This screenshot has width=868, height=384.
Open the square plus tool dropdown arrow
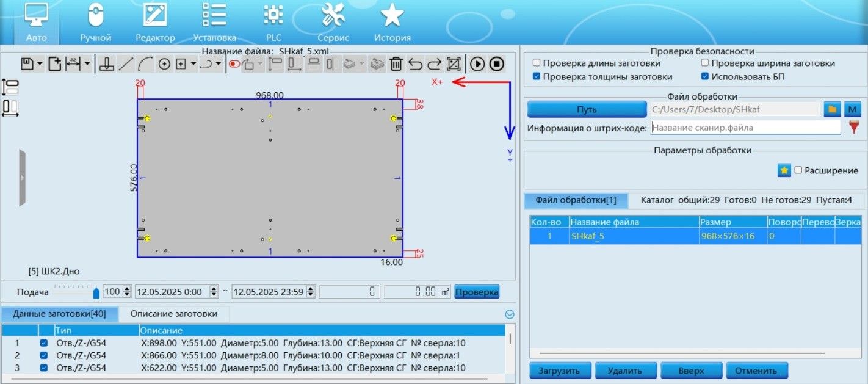pyautogui.click(x=193, y=63)
